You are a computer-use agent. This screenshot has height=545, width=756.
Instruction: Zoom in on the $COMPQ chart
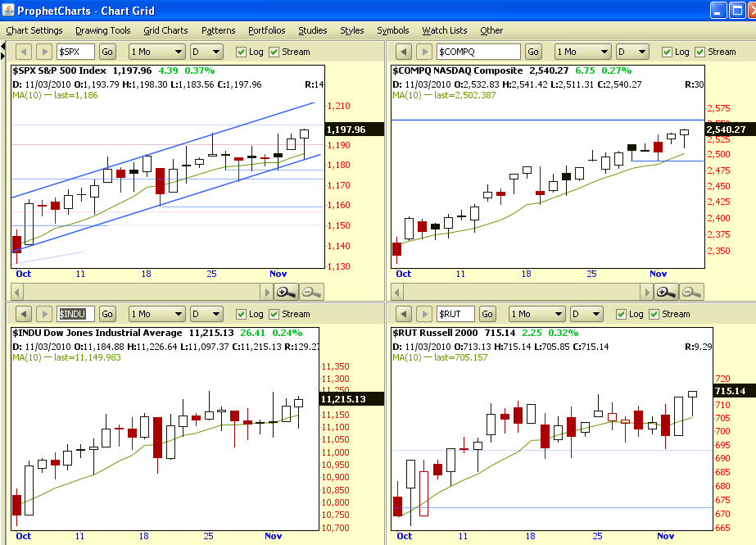[666, 292]
